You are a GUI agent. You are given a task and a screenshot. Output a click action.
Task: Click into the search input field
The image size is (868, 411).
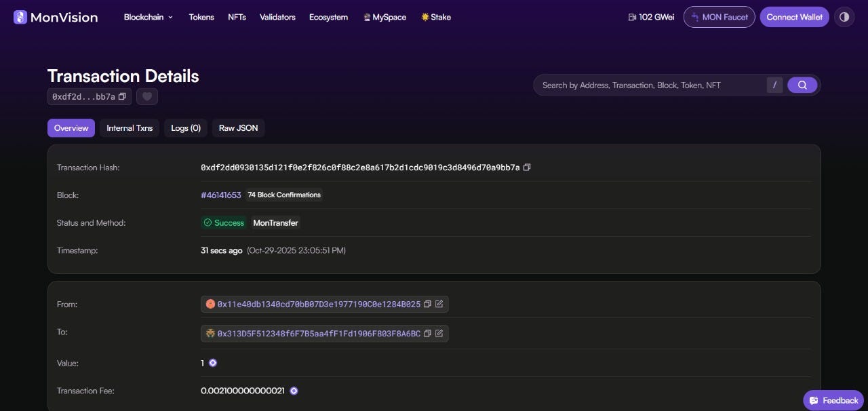coord(651,85)
